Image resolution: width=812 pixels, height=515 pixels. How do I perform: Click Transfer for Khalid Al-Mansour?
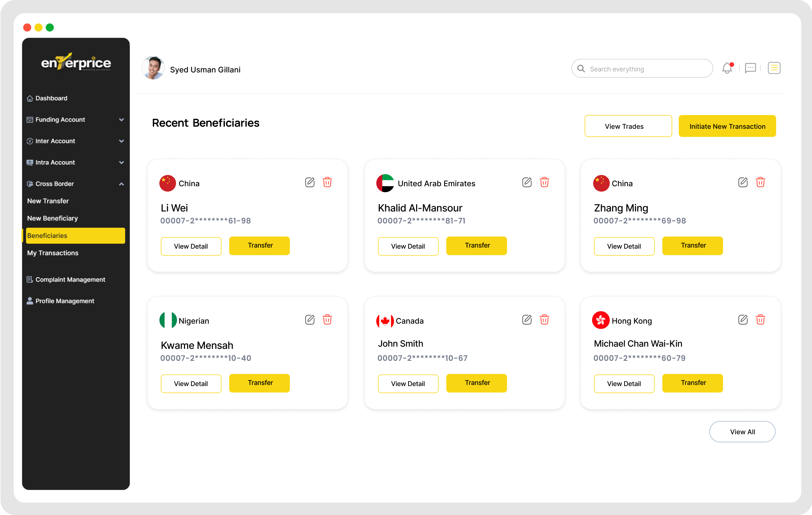point(476,246)
